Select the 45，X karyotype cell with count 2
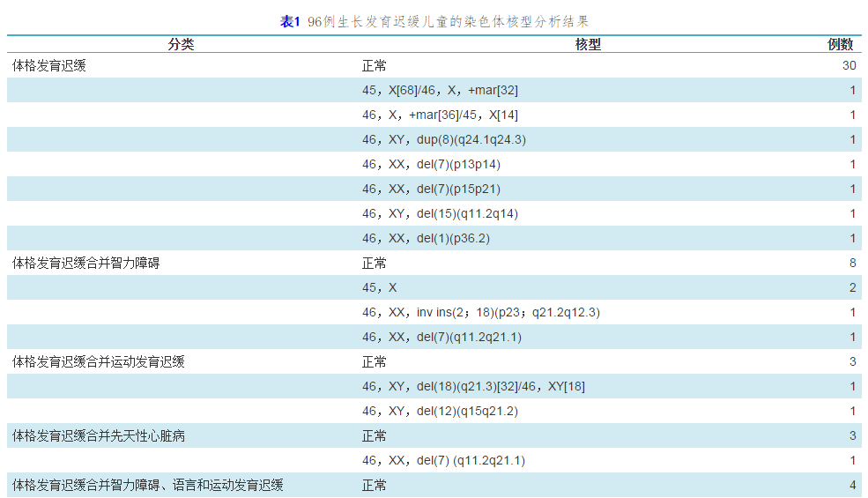868x498 pixels. pos(380,288)
